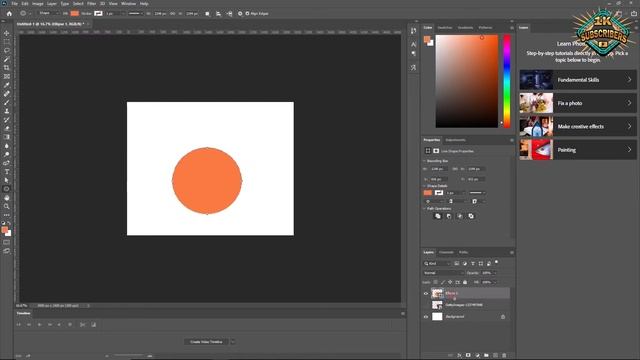Screen dimensions: 640x360
Task: Open the Make creative effects tutorials
Action: point(578,127)
